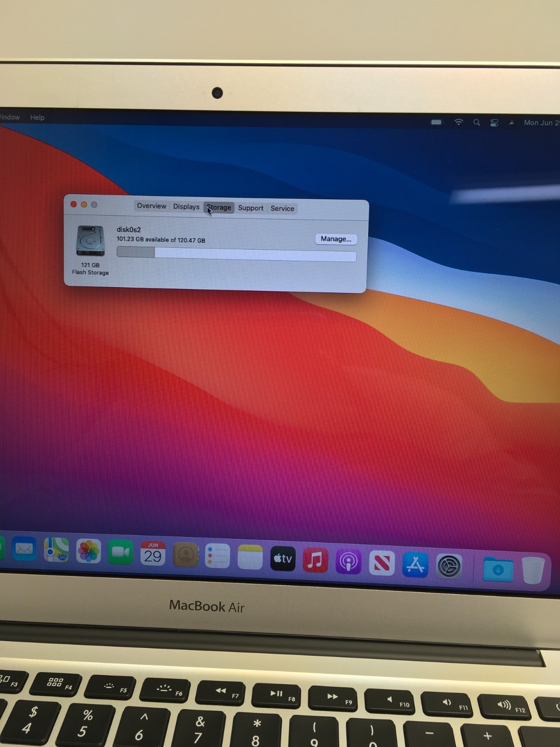Click the Siri menu bar icon
The image size is (560, 747).
click(x=511, y=123)
